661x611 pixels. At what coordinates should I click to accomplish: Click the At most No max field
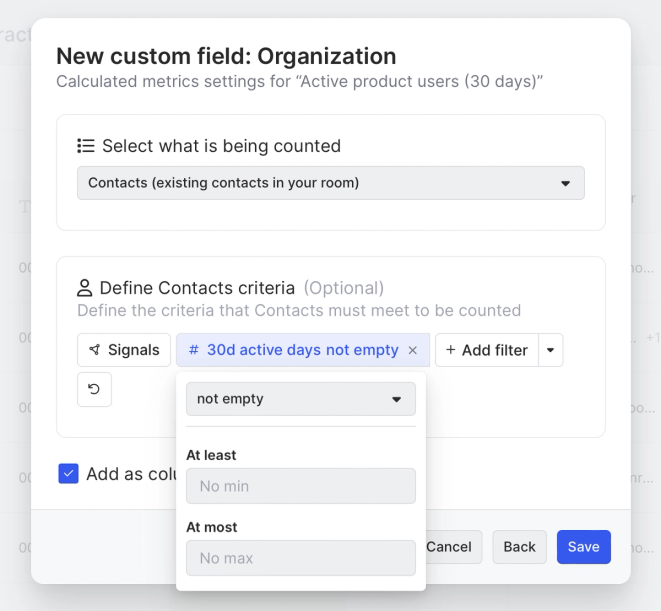[301, 558]
